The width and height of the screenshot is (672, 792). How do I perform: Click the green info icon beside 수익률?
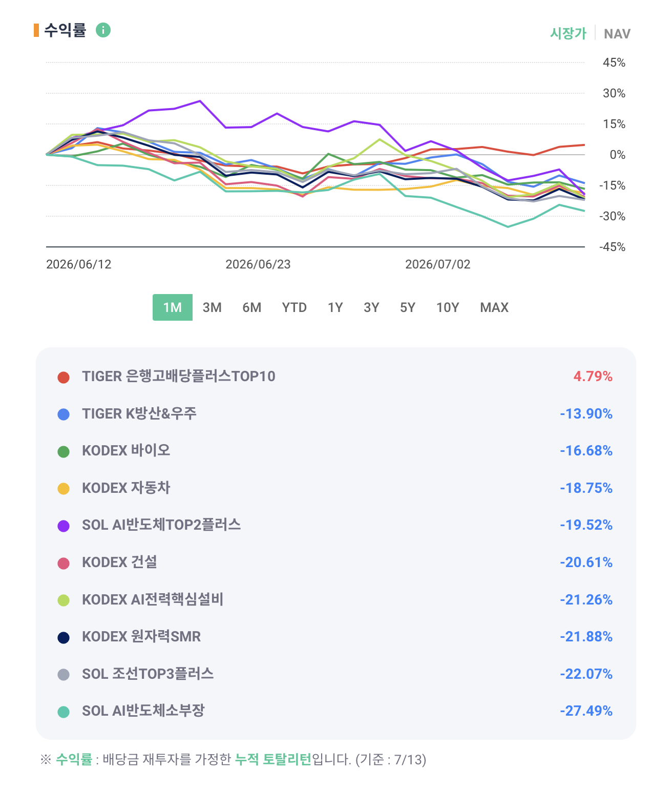point(103,30)
